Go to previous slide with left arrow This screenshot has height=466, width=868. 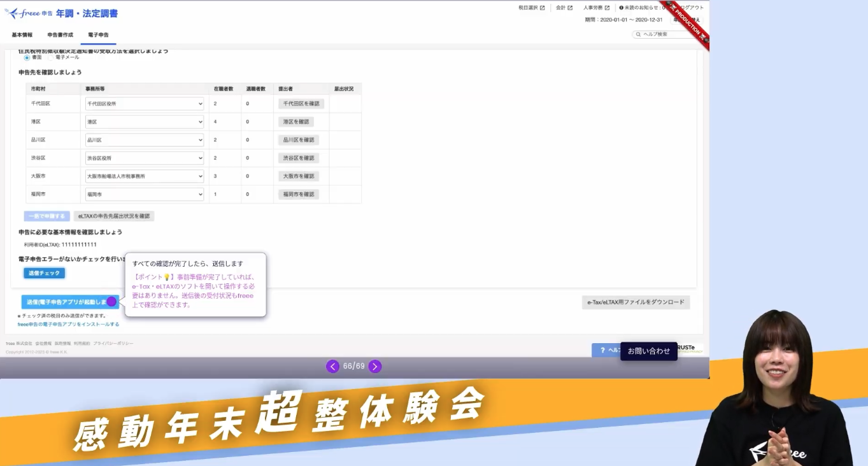tap(332, 366)
